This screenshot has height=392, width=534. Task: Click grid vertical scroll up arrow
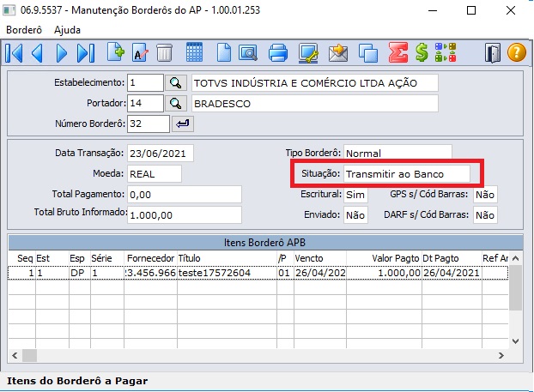tap(516, 258)
